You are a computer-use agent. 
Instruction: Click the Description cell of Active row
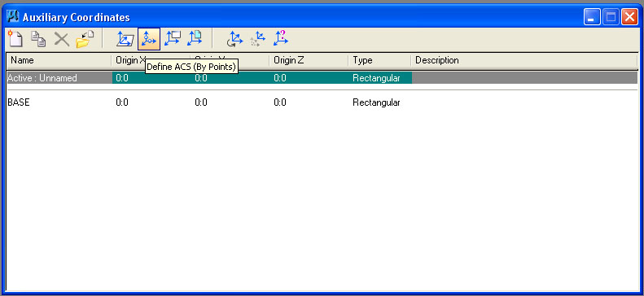coord(524,78)
